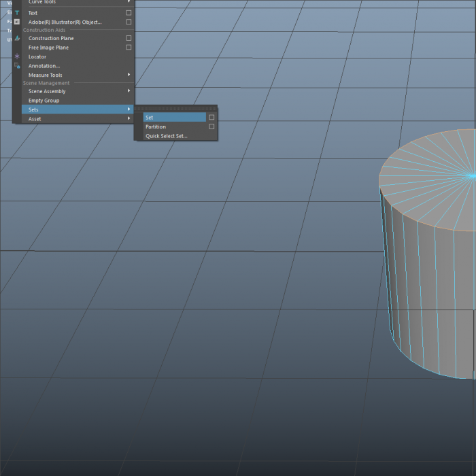Tear off the Sets submenu via dotted bar
The height and width of the screenshot is (476, 476).
click(x=175, y=109)
